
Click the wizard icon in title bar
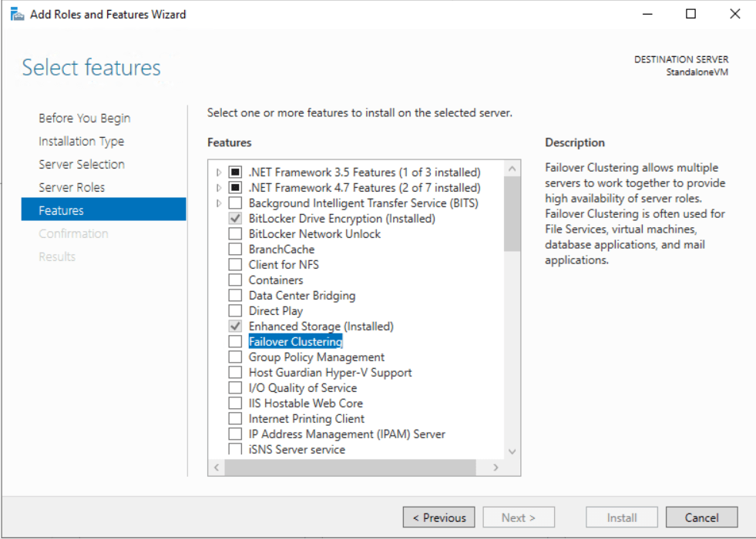(17, 14)
